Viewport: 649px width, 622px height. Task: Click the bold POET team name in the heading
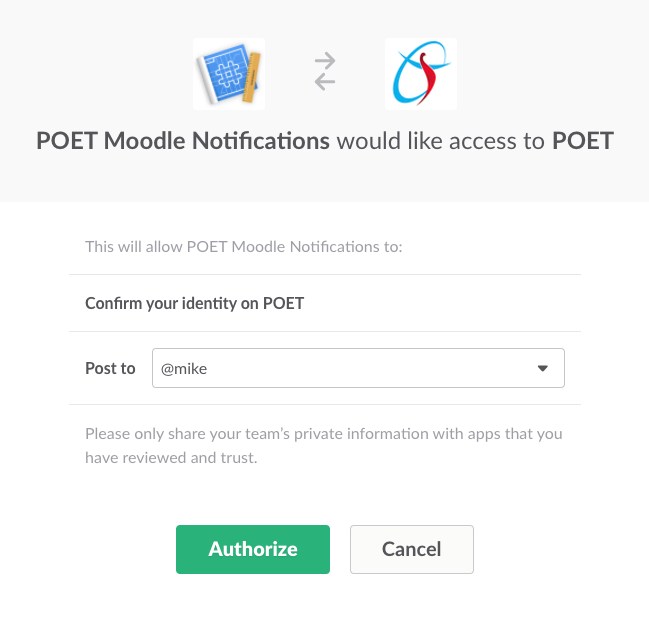pos(583,141)
